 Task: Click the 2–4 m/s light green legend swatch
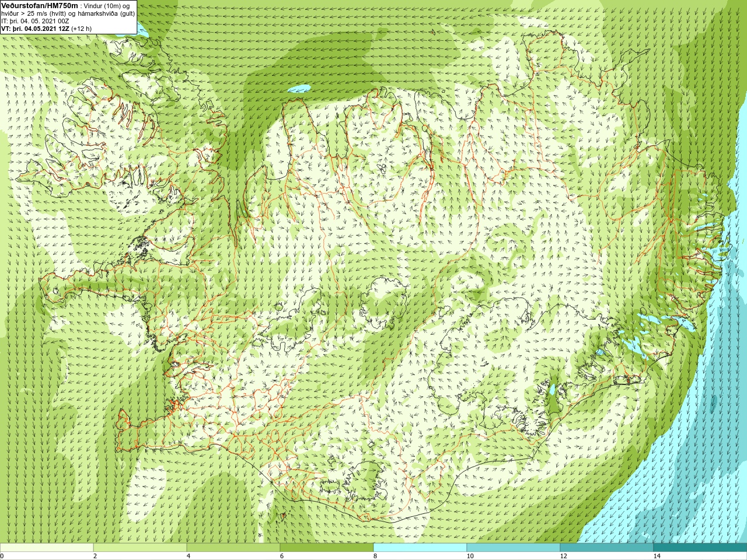pyautogui.click(x=140, y=548)
